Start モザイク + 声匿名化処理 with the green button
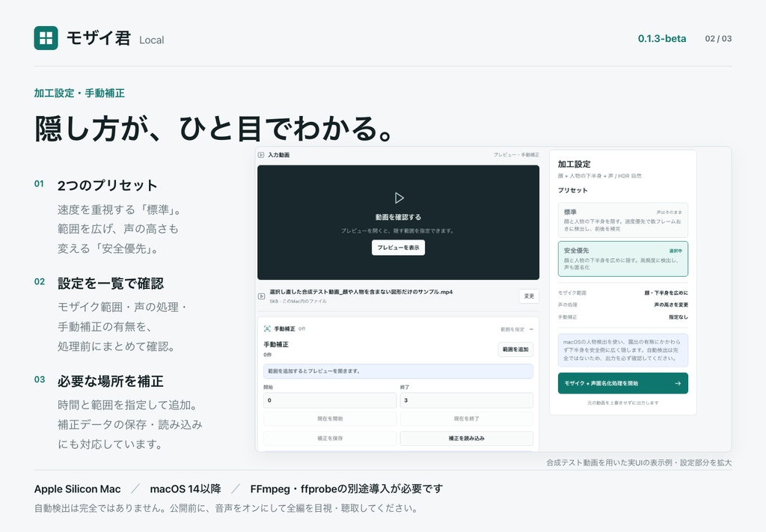766x532 pixels. (x=623, y=384)
